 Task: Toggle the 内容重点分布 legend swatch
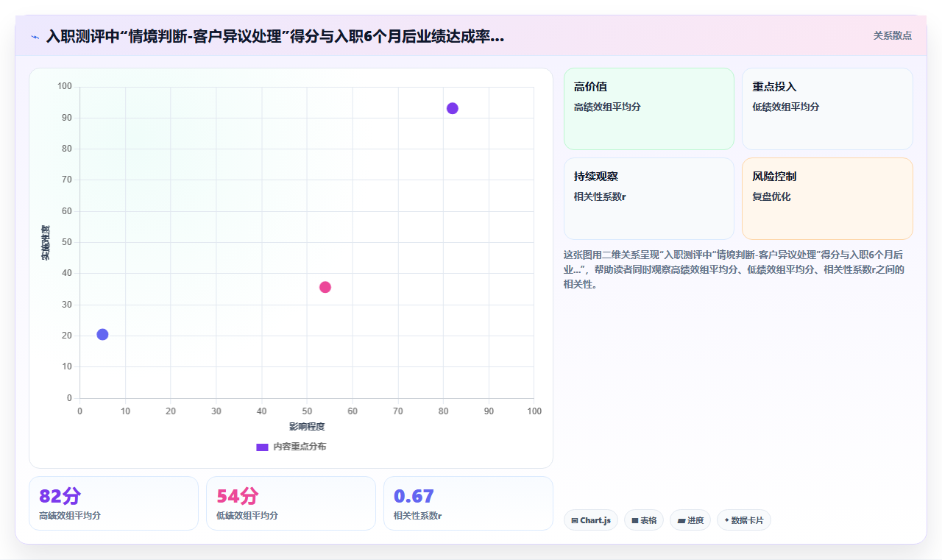tap(262, 447)
